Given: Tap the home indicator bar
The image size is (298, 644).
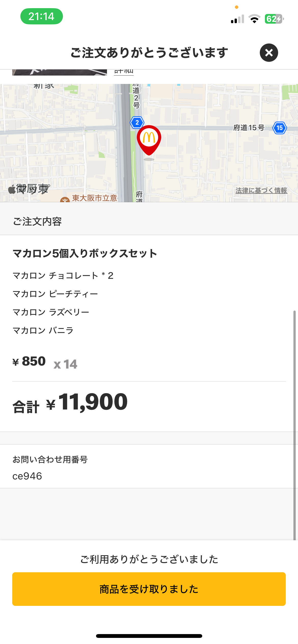Looking at the screenshot, I should 149,636.
